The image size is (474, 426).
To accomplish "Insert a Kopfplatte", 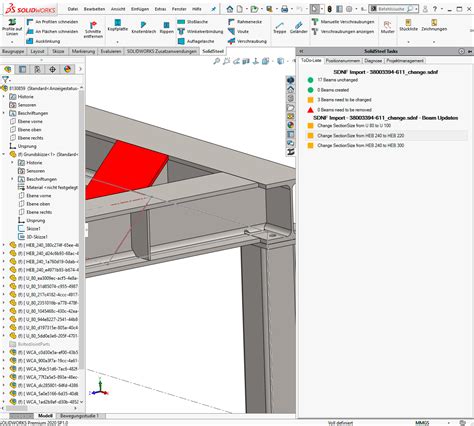I will click(x=118, y=25).
